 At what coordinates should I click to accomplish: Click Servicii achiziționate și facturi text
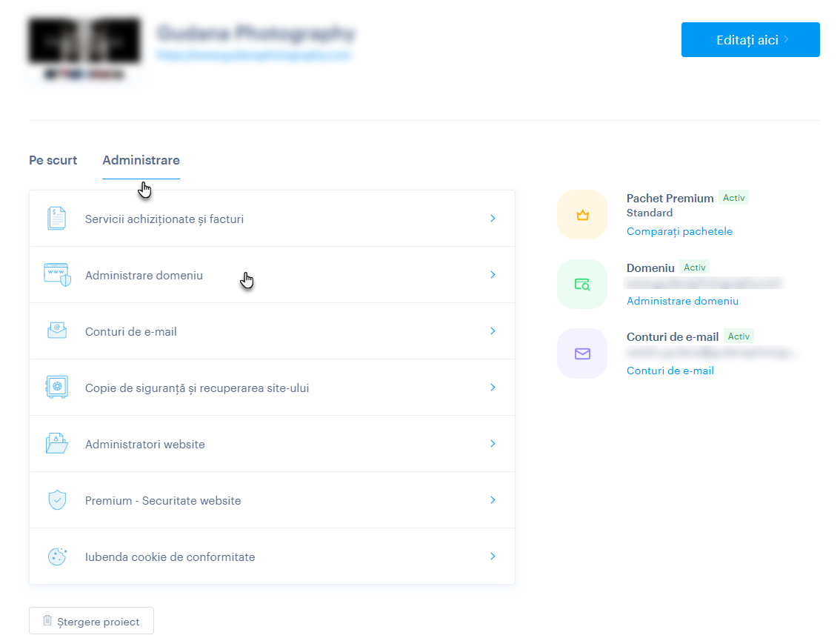click(164, 219)
